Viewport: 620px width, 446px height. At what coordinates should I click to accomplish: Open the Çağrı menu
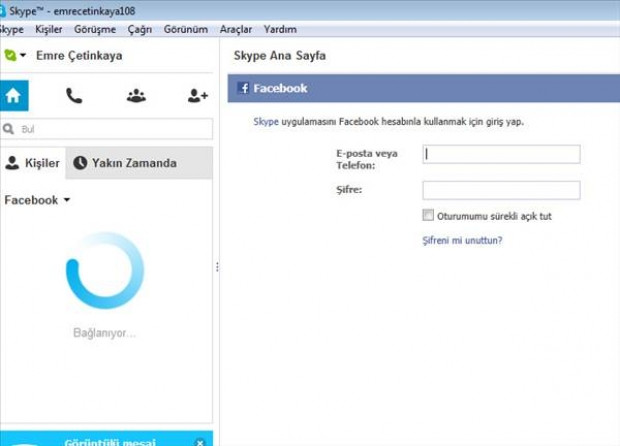[x=140, y=29]
